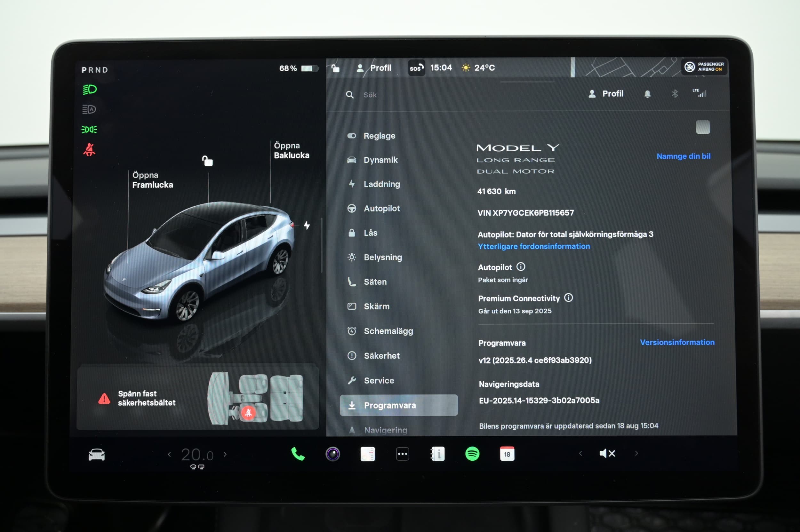Open the phone app in dock
The image size is (800, 532).
coord(298,454)
